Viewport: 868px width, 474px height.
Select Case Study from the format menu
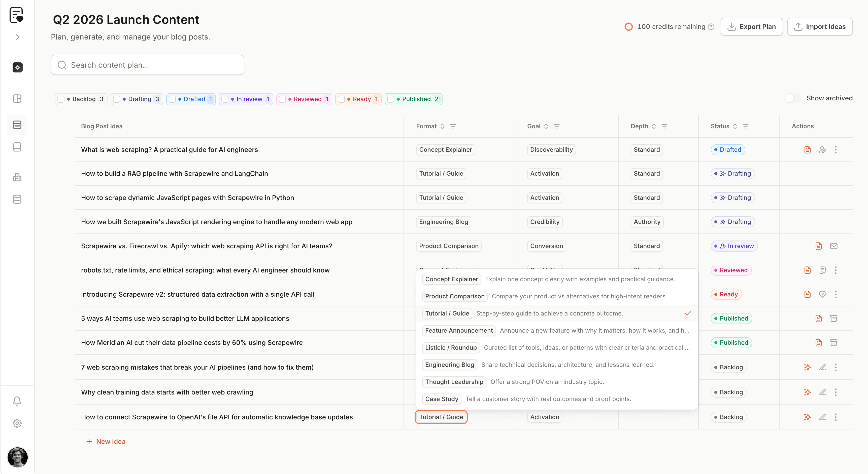[x=441, y=399]
